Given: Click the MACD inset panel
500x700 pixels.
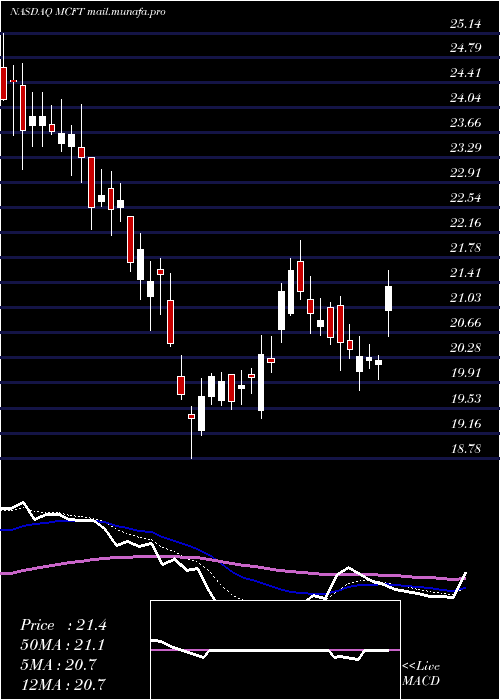Looking at the screenshot, I should (x=275, y=650).
